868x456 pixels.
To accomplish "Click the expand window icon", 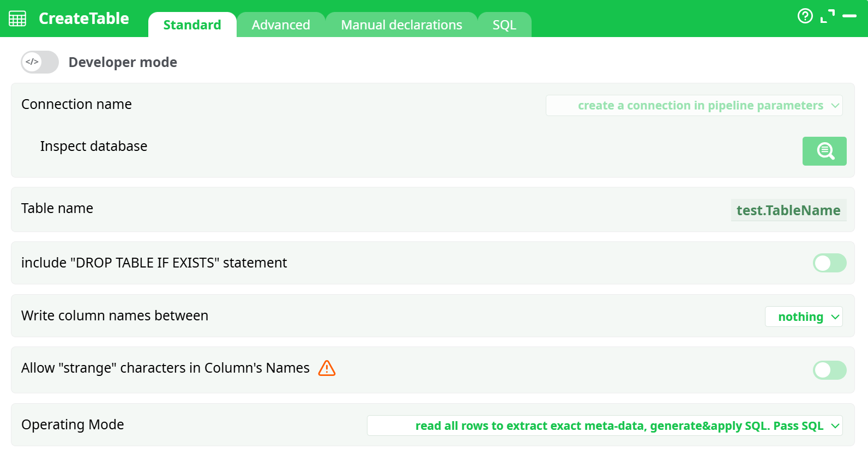I will tap(828, 16).
